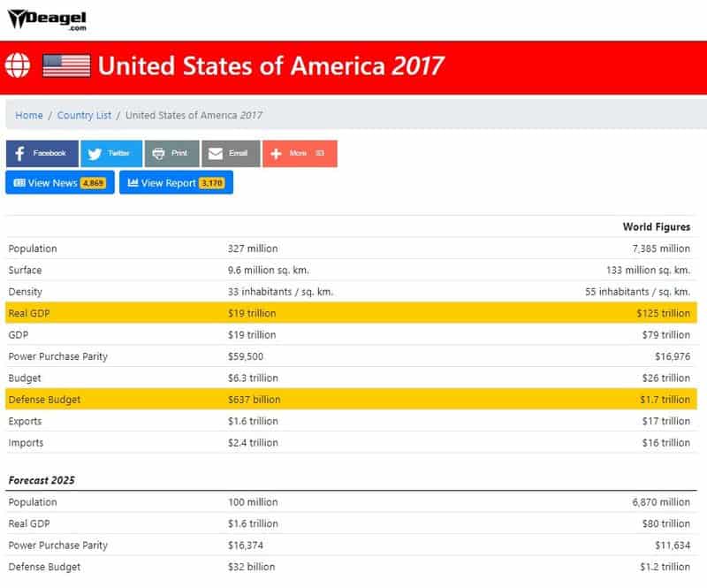The height and width of the screenshot is (588, 707).
Task: Click the 4,869 news count badge
Action: [x=93, y=183]
